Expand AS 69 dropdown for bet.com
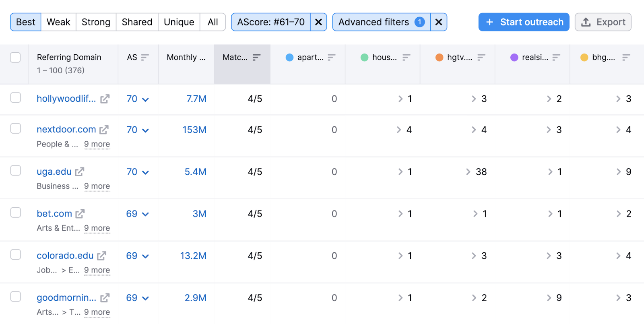This screenshot has height=324, width=644. click(x=145, y=215)
